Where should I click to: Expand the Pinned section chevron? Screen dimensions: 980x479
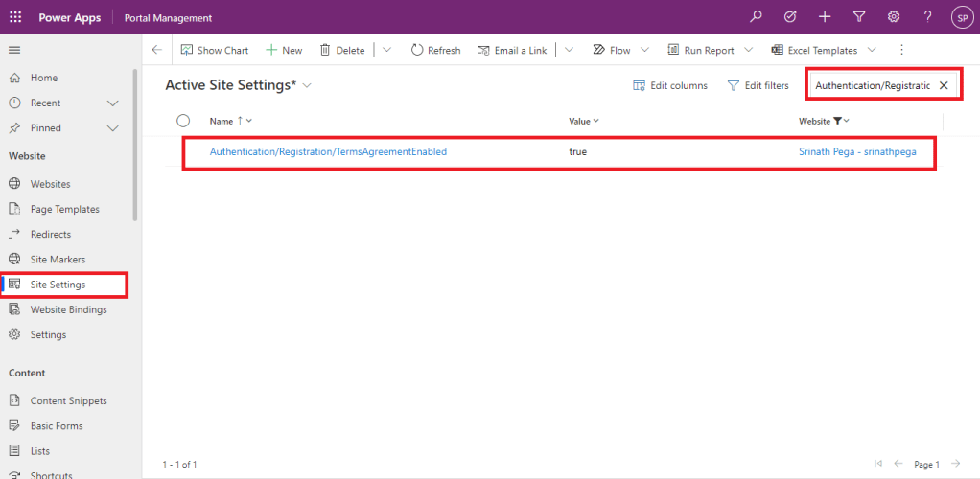tap(112, 127)
